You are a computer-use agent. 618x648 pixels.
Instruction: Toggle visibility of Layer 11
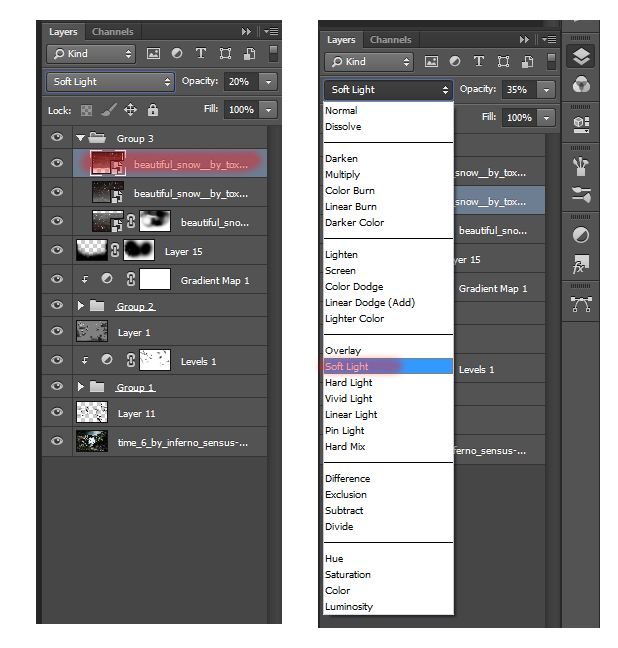(57, 412)
